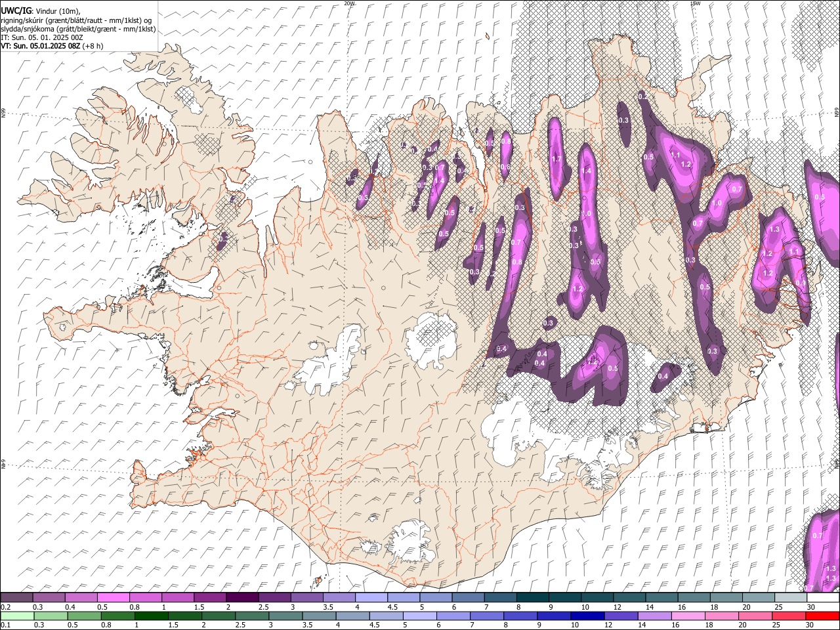Click the pale green 0.1 rain legend swatch

[17, 616]
